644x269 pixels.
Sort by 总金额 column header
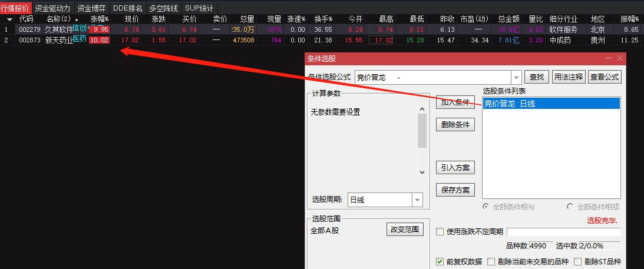click(x=509, y=19)
